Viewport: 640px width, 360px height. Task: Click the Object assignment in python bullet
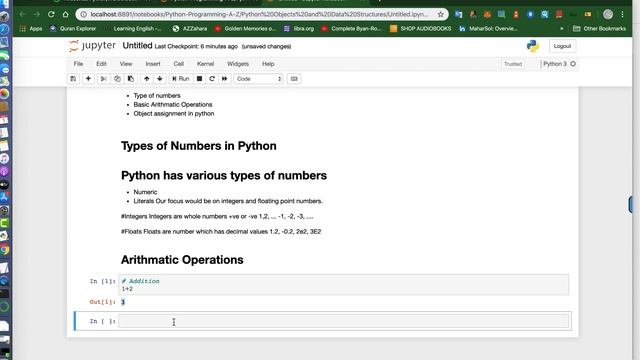173,113
